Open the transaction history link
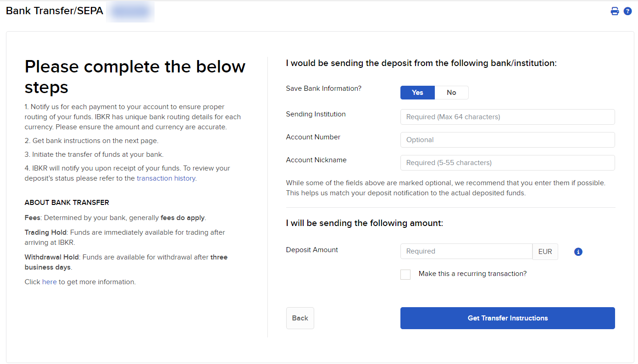The height and width of the screenshot is (364, 638). click(166, 178)
